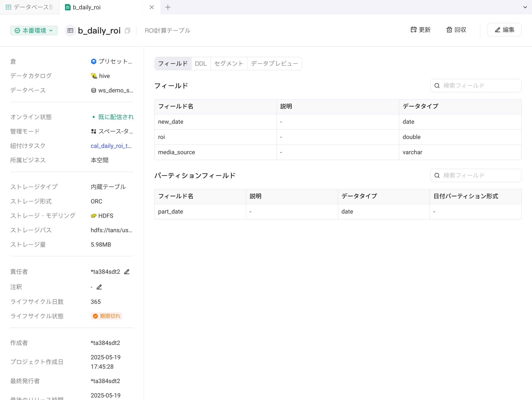Click the search icon in partition search box
The image size is (532, 400).
(x=437, y=175)
